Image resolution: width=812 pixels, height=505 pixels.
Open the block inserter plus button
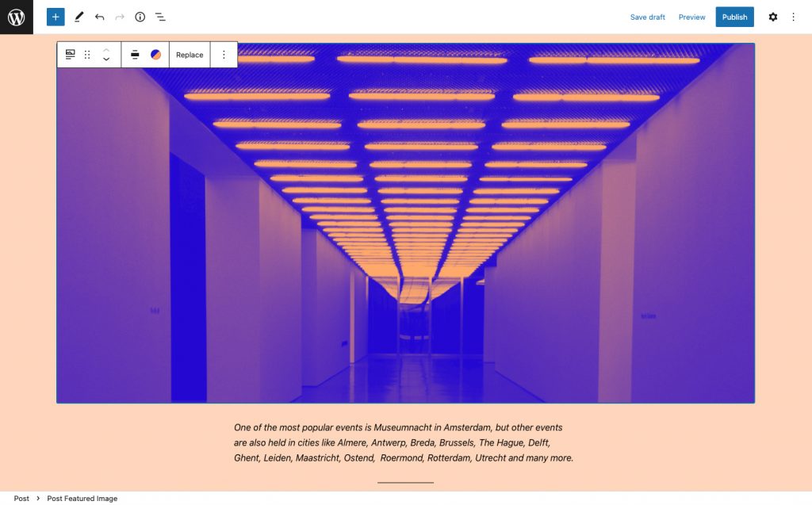tap(56, 17)
